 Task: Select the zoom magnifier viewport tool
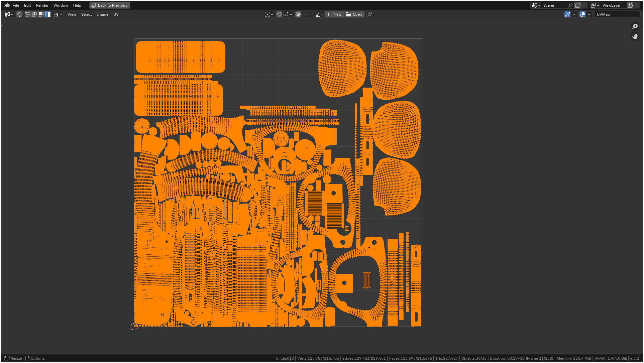[x=635, y=26]
